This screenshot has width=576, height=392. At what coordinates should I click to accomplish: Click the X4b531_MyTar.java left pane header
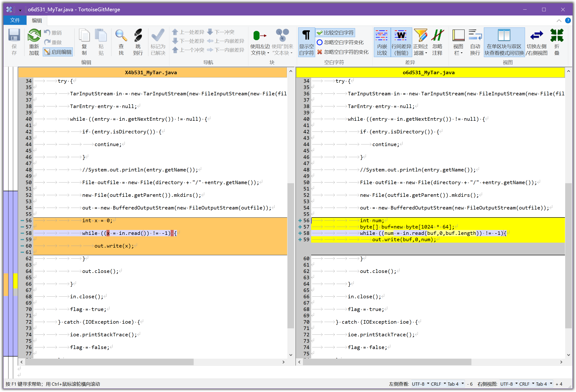click(x=153, y=72)
